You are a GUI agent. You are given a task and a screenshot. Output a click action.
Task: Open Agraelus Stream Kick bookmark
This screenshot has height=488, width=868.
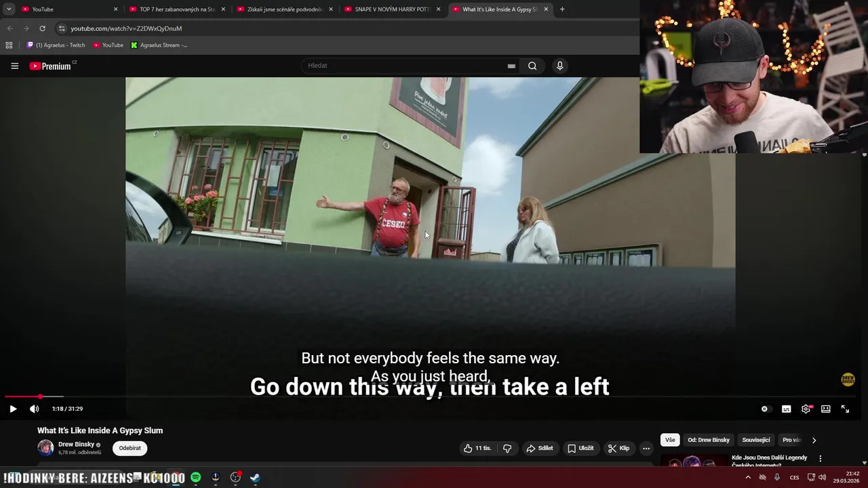tap(159, 45)
